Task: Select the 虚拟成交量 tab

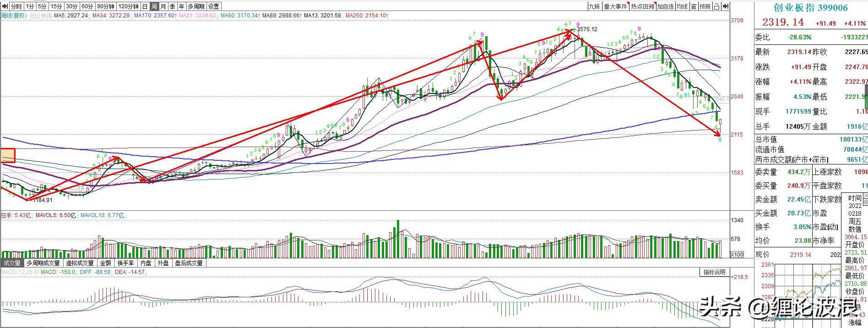Action: click(80, 263)
